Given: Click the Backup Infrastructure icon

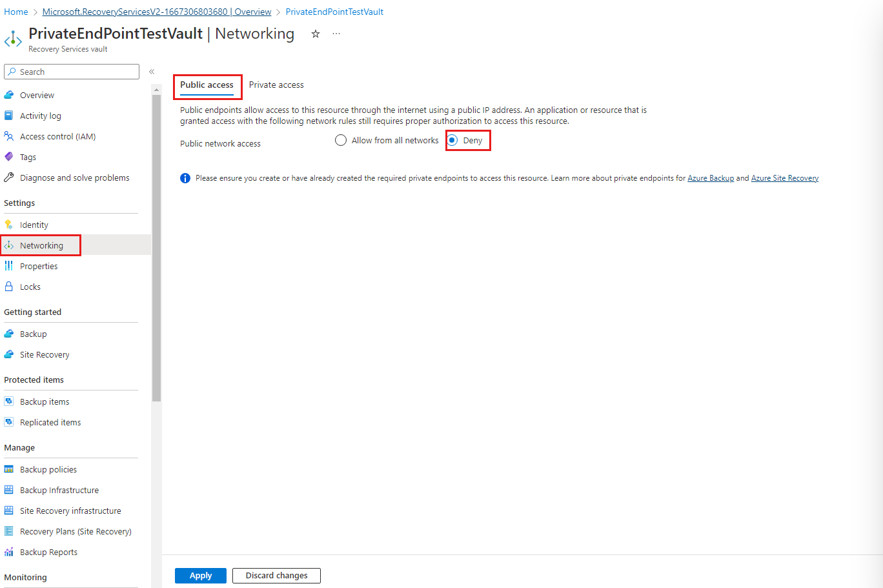Looking at the screenshot, I should [x=9, y=490].
